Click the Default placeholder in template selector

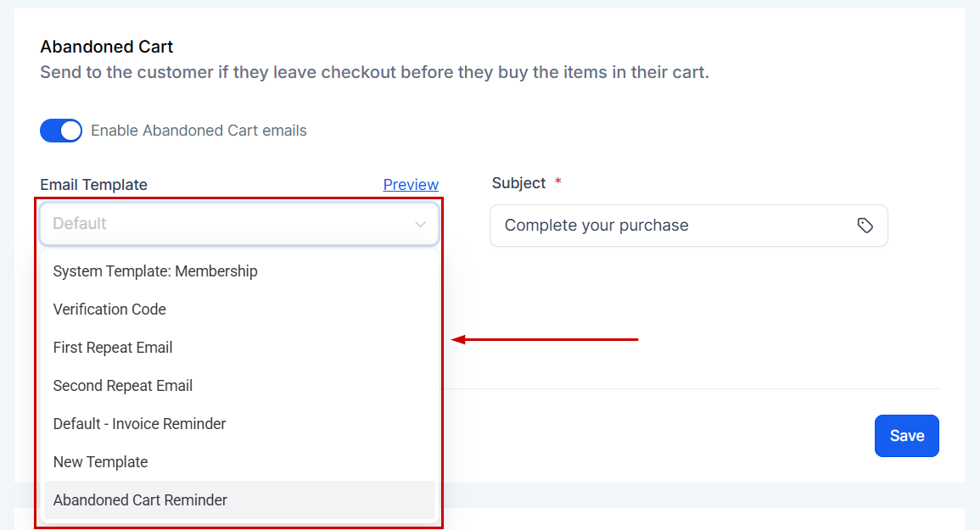coord(80,224)
